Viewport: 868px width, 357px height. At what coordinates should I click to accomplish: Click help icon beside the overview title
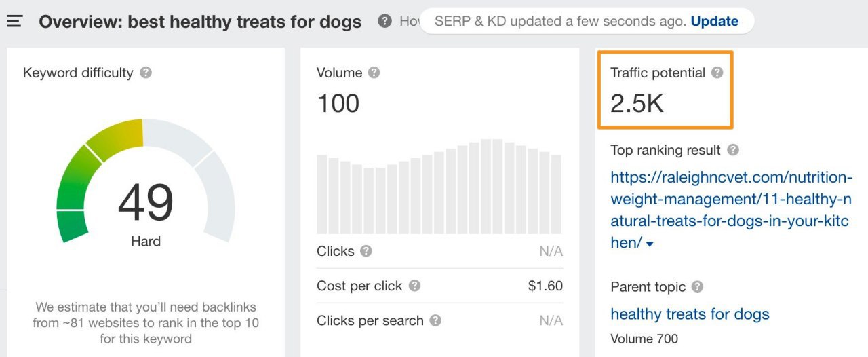pyautogui.click(x=384, y=21)
